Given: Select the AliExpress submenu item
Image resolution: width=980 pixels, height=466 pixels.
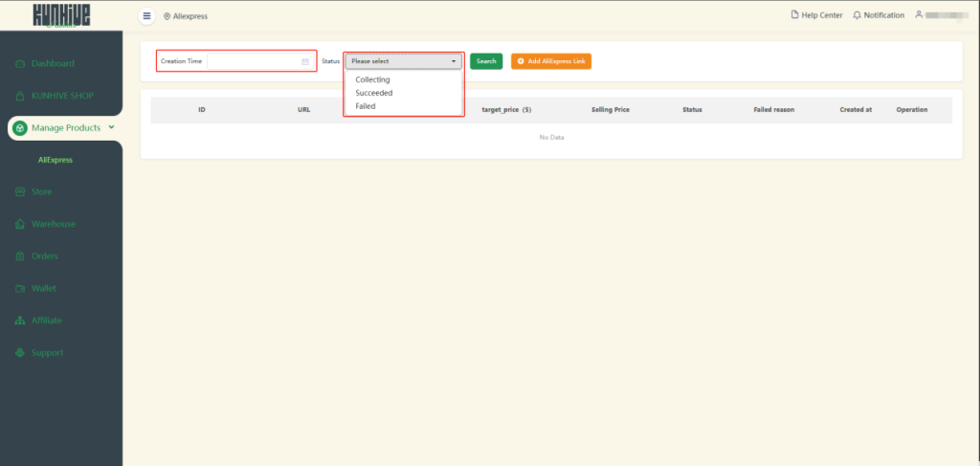Looking at the screenshot, I should 56,160.
